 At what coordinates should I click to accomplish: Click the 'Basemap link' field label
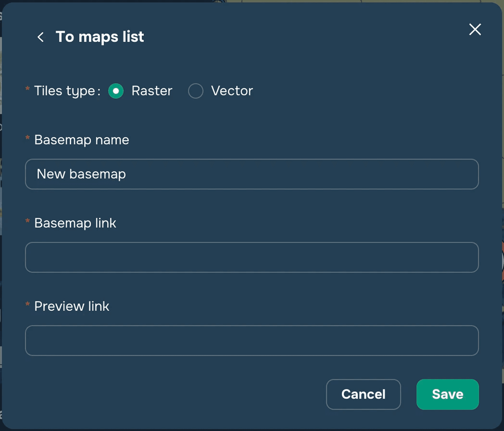click(75, 223)
